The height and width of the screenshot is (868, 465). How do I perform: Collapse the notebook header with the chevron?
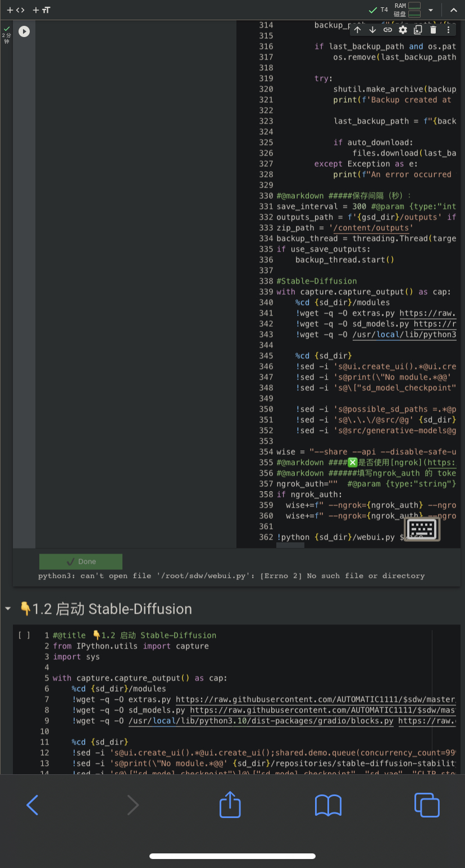[454, 10]
